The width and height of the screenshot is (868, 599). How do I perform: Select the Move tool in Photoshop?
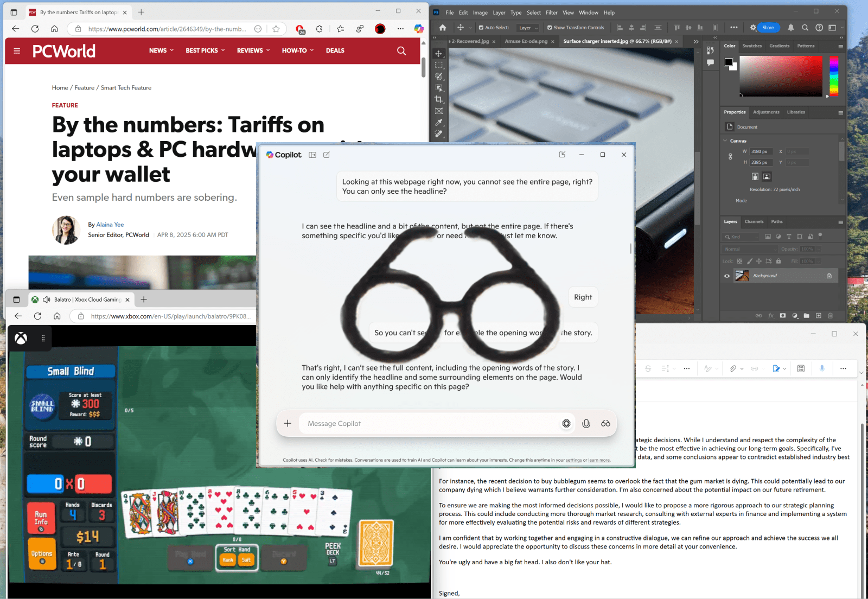click(x=438, y=54)
